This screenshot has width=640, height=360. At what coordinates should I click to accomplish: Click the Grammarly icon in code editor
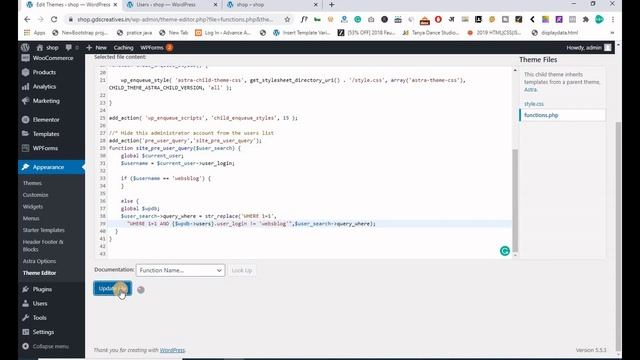[505, 251]
